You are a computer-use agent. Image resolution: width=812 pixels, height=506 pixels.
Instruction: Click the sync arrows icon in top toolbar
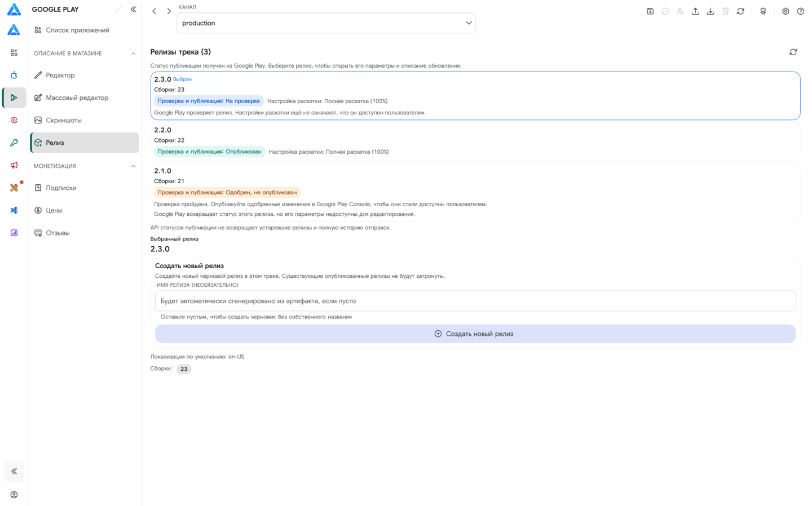(x=740, y=11)
